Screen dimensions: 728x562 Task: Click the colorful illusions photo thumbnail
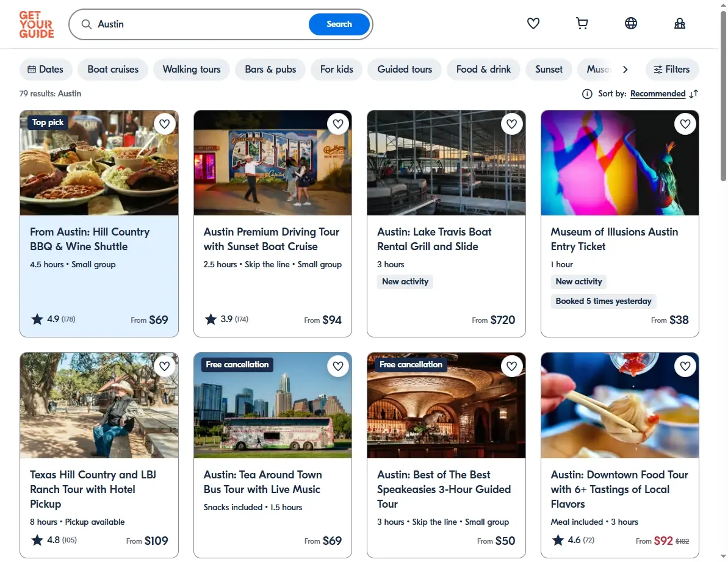(620, 163)
